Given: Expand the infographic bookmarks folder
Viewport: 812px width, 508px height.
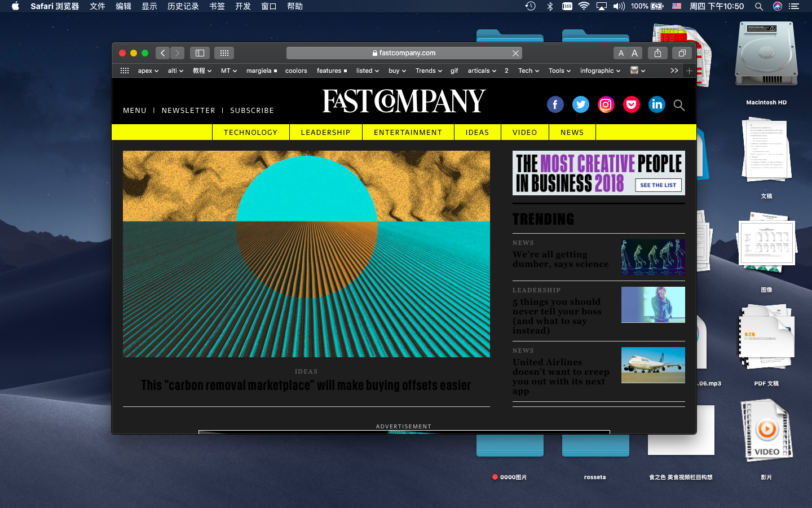Looking at the screenshot, I should click(x=600, y=71).
